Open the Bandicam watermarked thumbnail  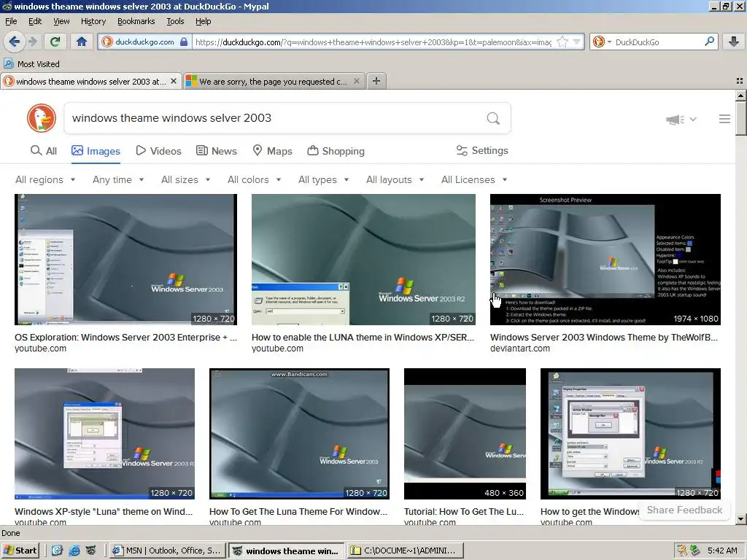click(x=299, y=434)
